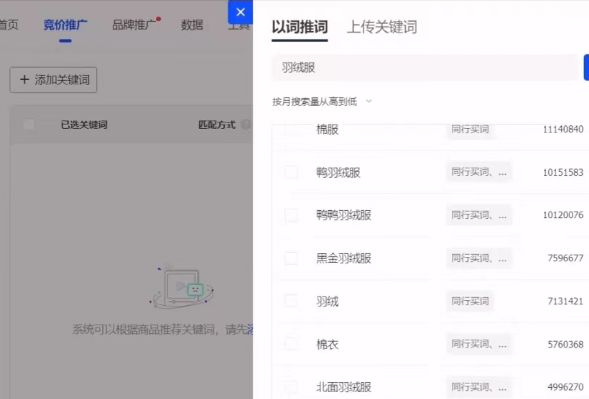Select the keyword text 鸭羽绒服
The width and height of the screenshot is (589, 399).
click(x=338, y=172)
